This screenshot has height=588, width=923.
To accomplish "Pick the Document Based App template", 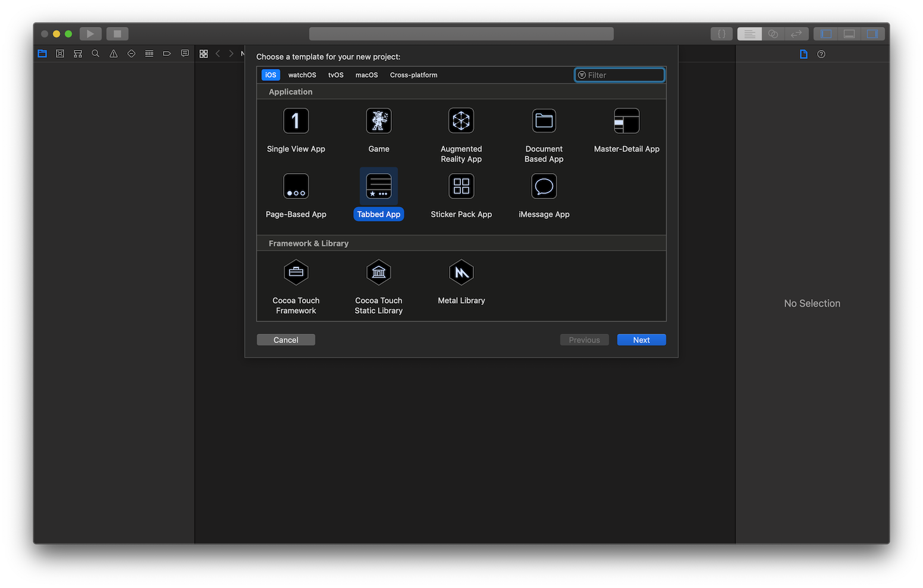I will coord(544,136).
